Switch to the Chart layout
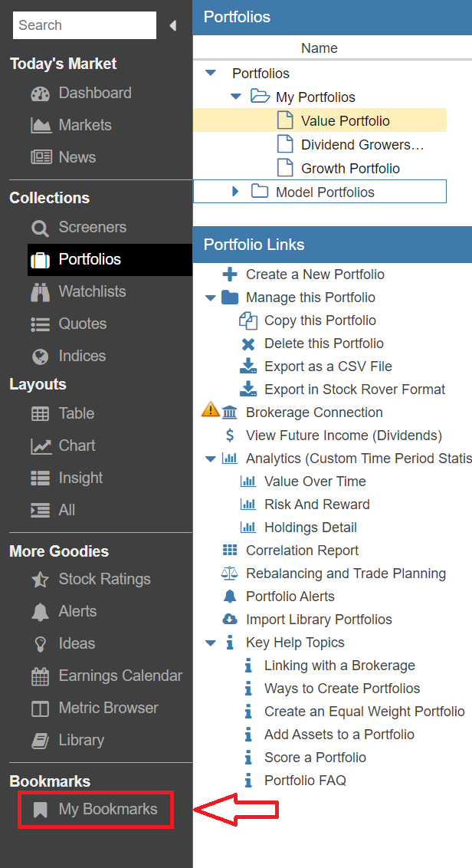This screenshot has height=868, width=472. click(77, 446)
